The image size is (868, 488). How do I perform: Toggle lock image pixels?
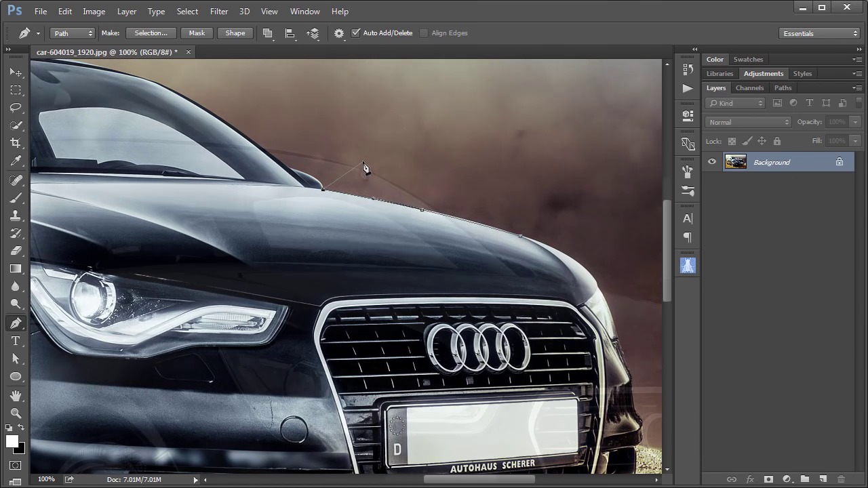coord(747,141)
